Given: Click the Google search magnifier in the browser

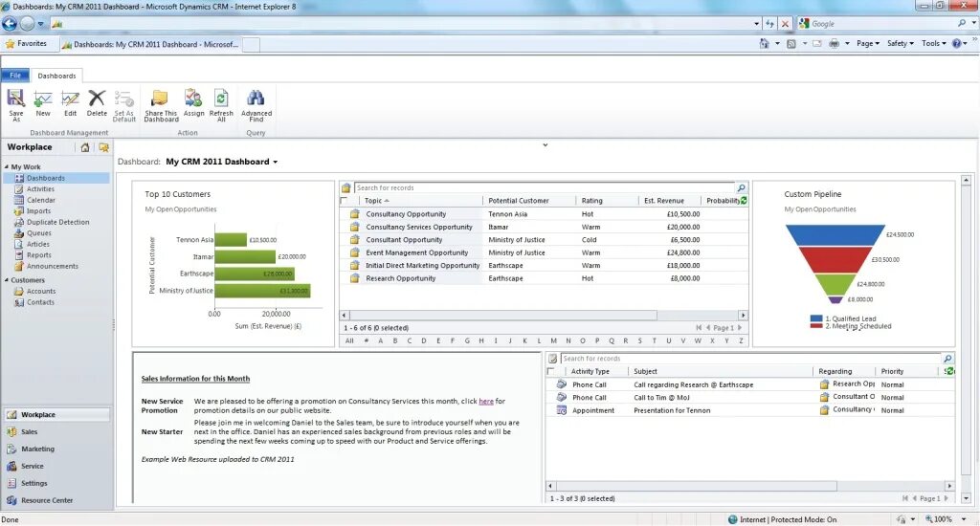Looking at the screenshot, I should pyautogui.click(x=961, y=23).
